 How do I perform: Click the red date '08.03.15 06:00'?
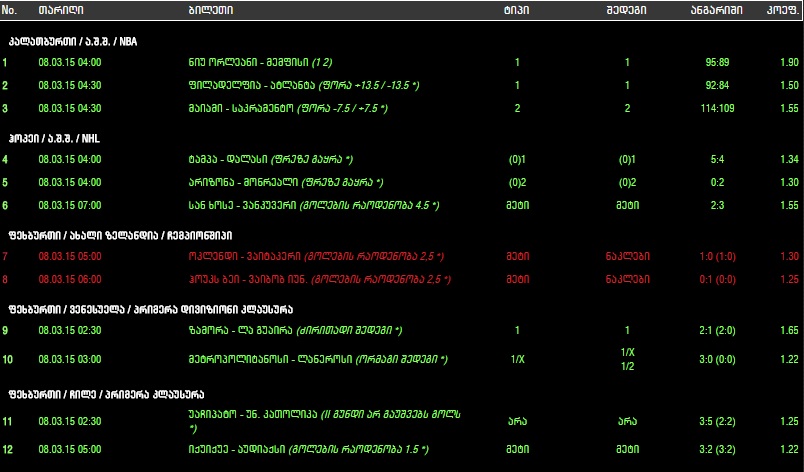click(x=70, y=279)
